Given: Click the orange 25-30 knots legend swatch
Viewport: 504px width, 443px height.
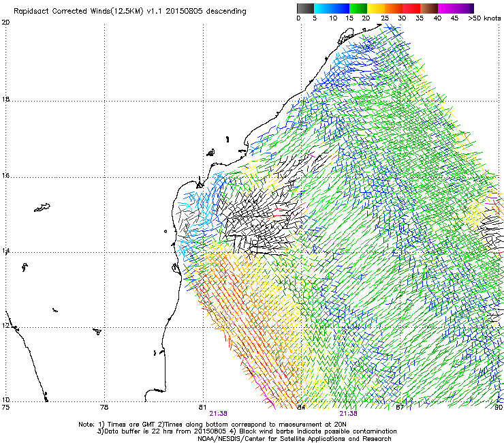Looking at the screenshot, I should (x=394, y=8).
